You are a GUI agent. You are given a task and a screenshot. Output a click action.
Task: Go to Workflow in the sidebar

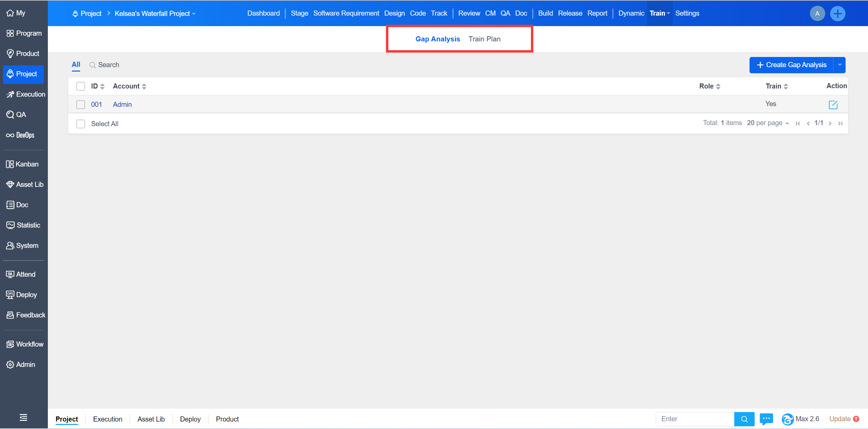click(25, 344)
